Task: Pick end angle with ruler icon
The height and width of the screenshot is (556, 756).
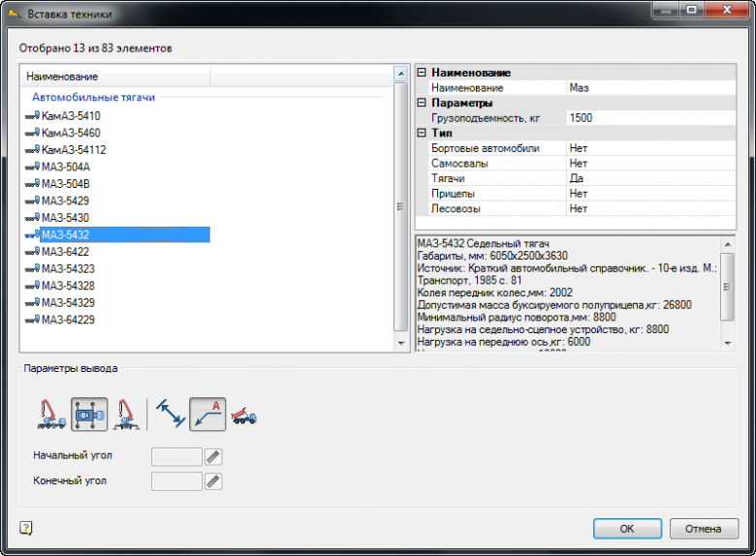Action: pos(213,481)
